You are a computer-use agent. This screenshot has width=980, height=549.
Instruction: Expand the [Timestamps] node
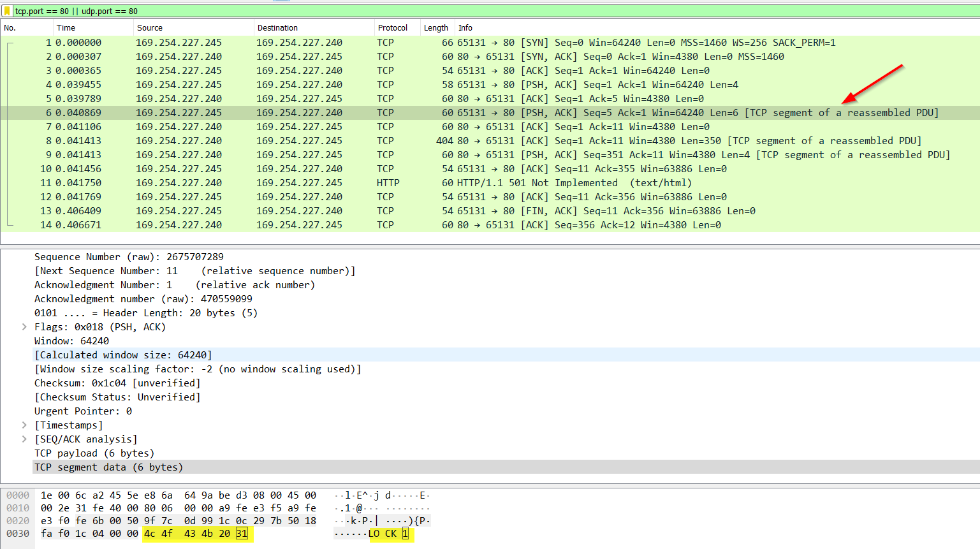point(24,425)
